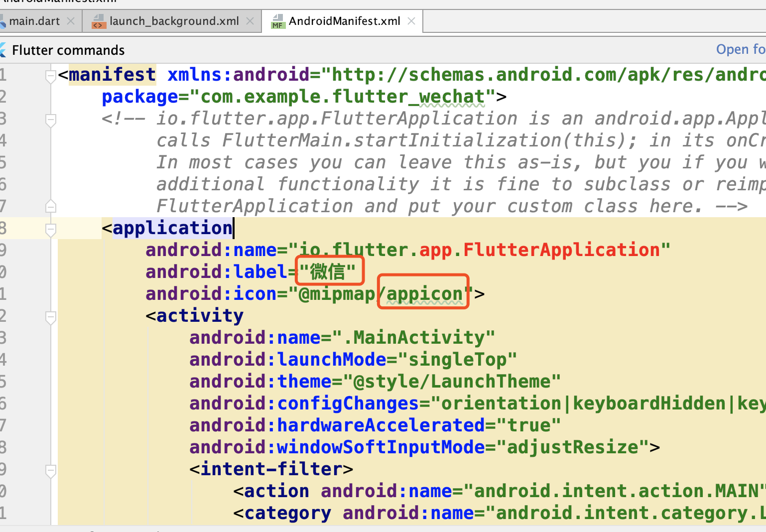Click the comment line starting "additional functionality"
The width and height of the screenshot is (766, 532).
tap(461, 184)
